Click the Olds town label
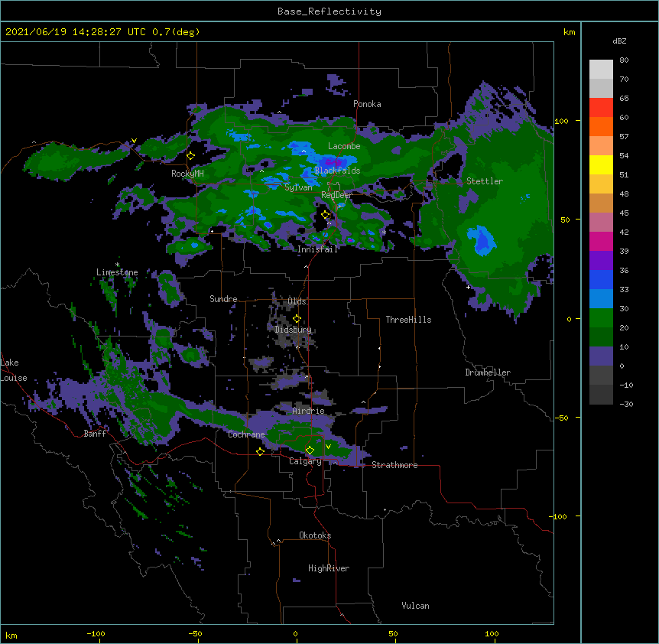Image resolution: width=659 pixels, height=644 pixels. 297,301
